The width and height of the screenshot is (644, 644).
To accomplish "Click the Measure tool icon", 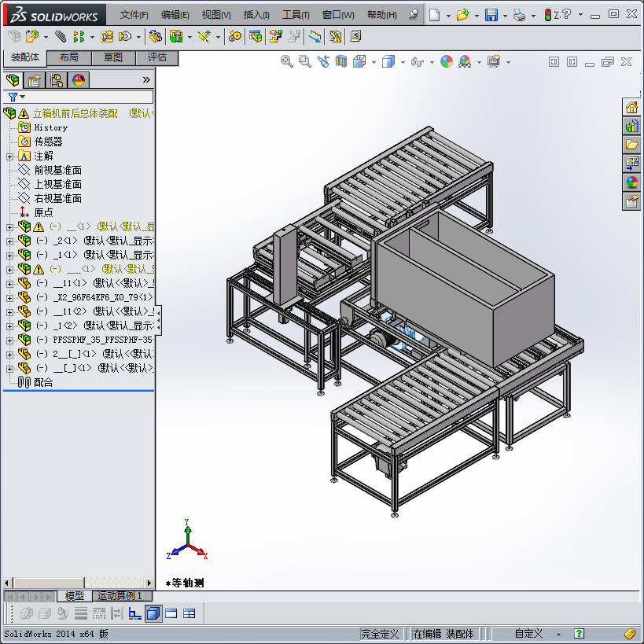I will [x=315, y=36].
